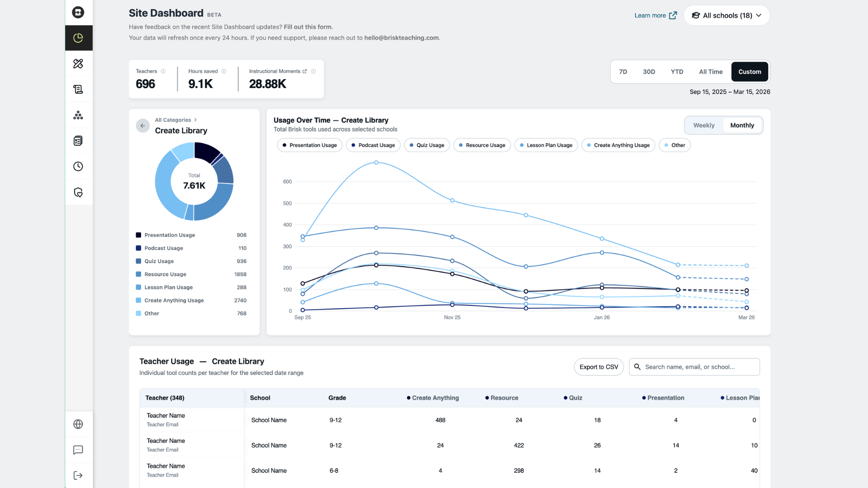Click the All Categories breadcrumb chevron

[195, 120]
